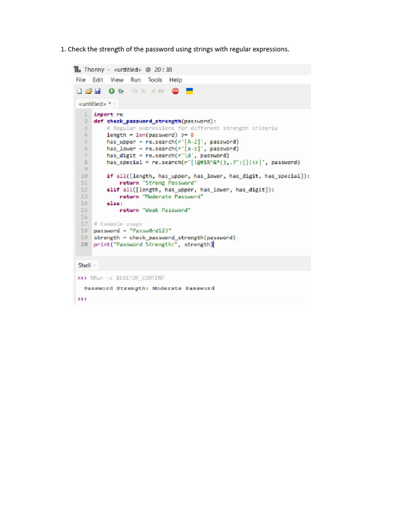The image size is (399, 532).
Task: Click the Resume debug icon
Action: [x=161, y=91]
